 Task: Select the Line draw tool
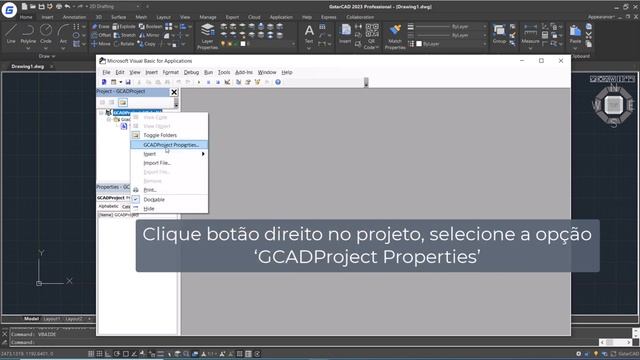11,33
